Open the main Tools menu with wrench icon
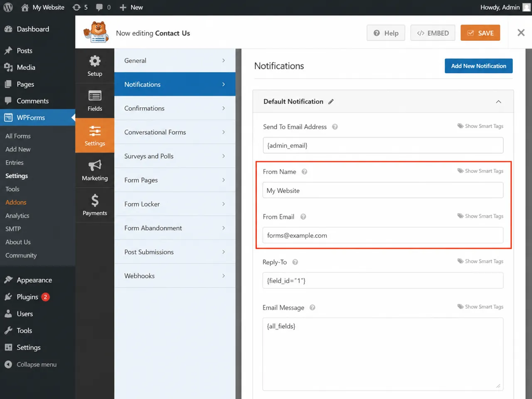Image resolution: width=532 pixels, height=399 pixels. click(37, 330)
